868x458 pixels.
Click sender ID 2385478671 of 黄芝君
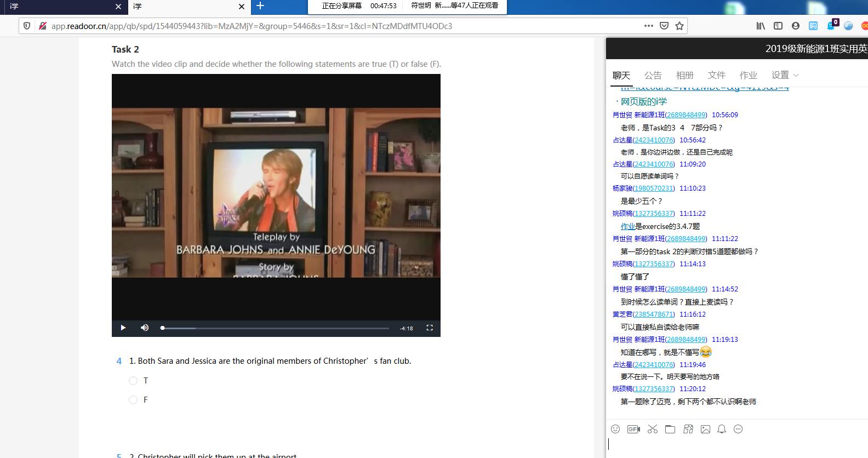[x=654, y=314]
